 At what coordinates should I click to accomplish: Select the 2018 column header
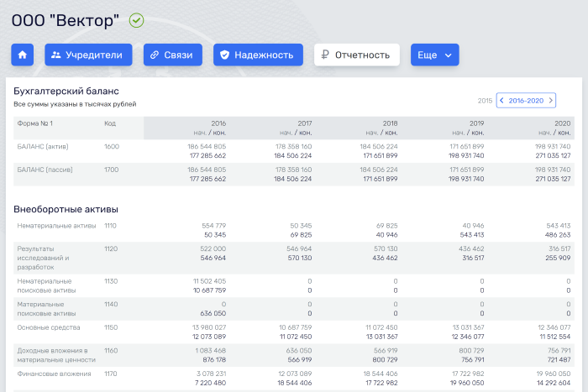click(x=391, y=123)
